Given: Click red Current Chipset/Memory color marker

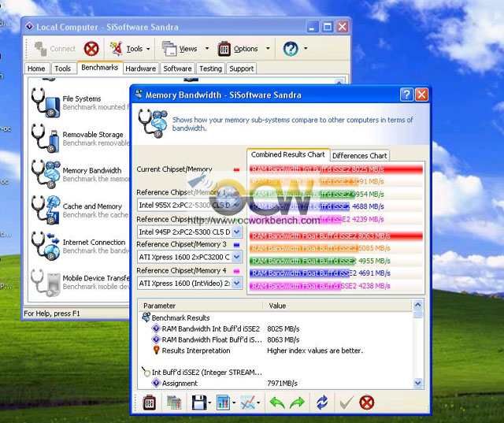Looking at the screenshot, I should [236, 169].
